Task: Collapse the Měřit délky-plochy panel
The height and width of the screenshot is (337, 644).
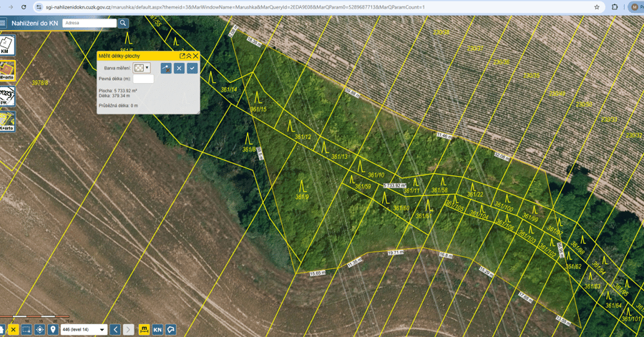Action: point(189,56)
